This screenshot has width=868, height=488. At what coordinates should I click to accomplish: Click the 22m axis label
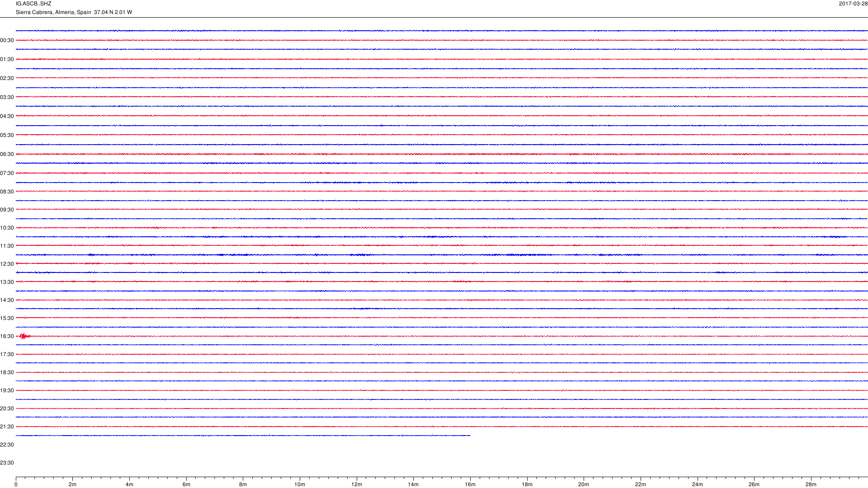[x=641, y=485]
